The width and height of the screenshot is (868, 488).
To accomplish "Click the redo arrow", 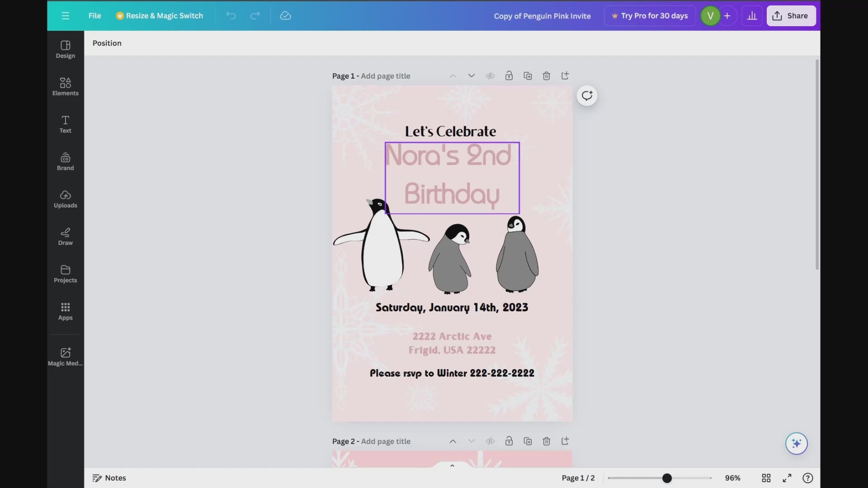I will point(255,16).
